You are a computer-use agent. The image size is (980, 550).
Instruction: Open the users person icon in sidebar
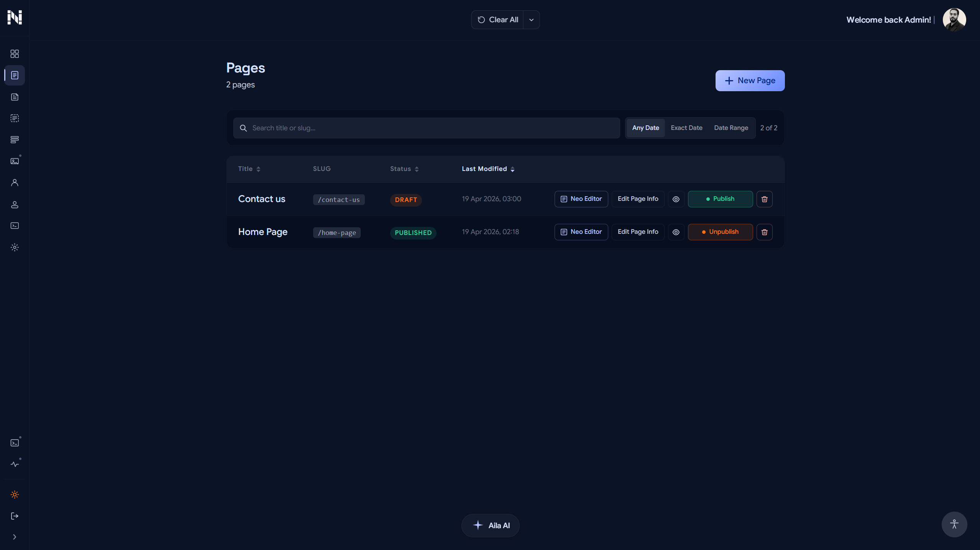pyautogui.click(x=15, y=183)
